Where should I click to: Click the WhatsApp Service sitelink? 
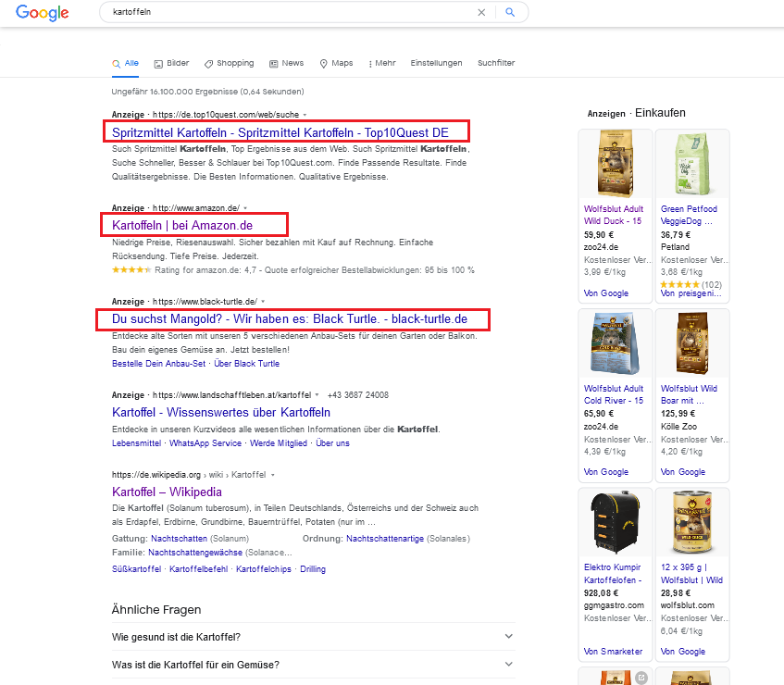205,443
